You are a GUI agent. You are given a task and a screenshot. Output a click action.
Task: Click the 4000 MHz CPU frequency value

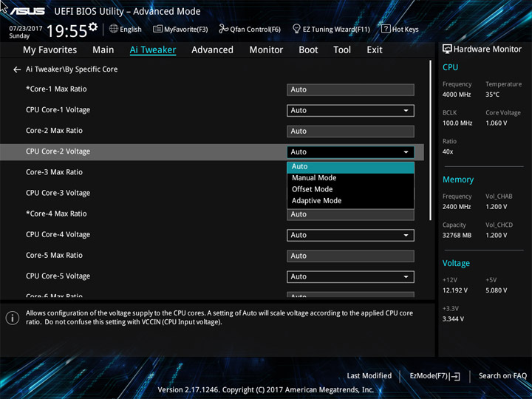(457, 95)
